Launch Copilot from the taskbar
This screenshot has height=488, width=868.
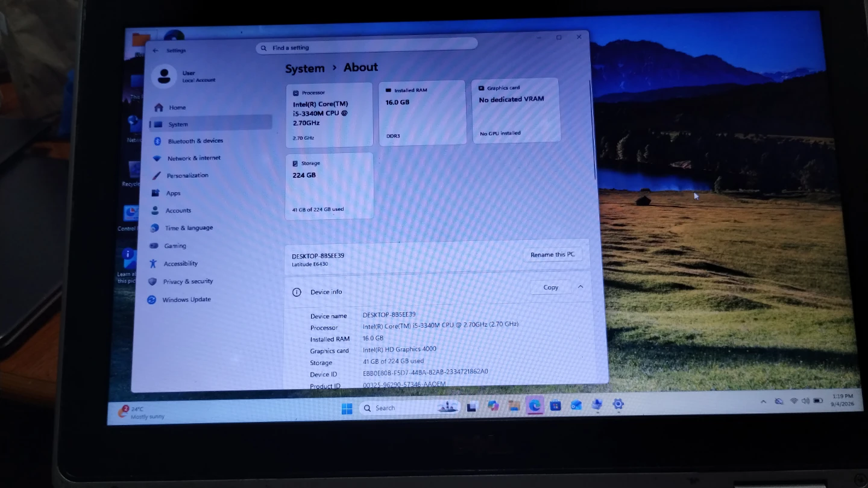pos(493,407)
